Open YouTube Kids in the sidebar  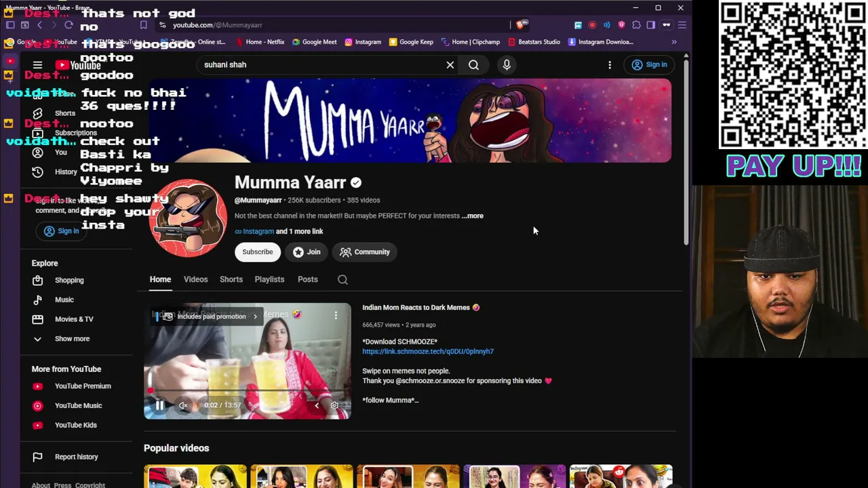click(x=76, y=426)
